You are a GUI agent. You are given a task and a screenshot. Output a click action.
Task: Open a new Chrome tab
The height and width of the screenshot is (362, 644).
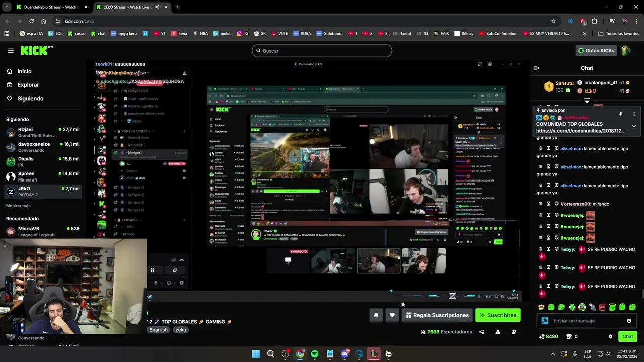pyautogui.click(x=178, y=7)
